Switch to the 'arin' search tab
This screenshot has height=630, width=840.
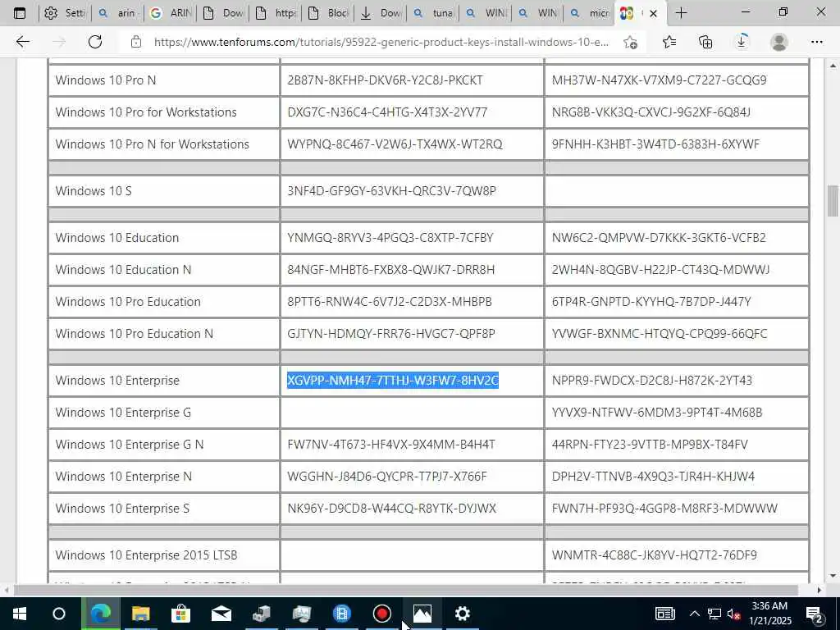click(118, 13)
